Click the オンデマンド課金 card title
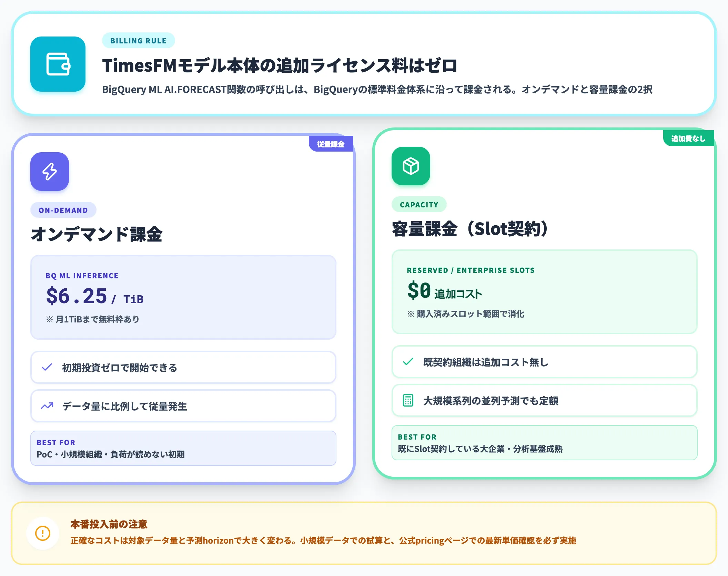 pyautogui.click(x=97, y=234)
